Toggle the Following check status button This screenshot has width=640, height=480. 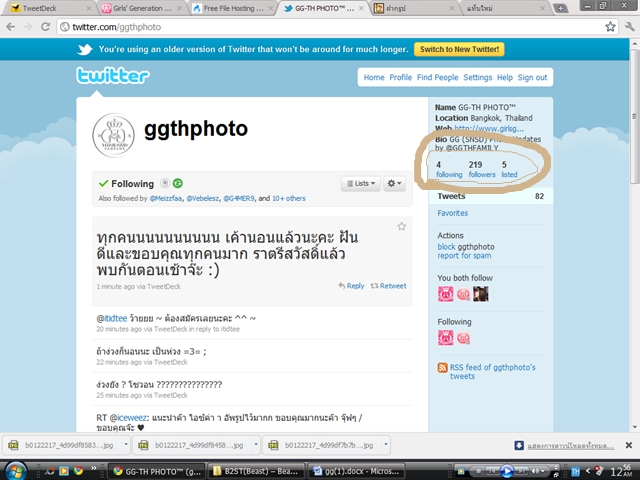[127, 184]
